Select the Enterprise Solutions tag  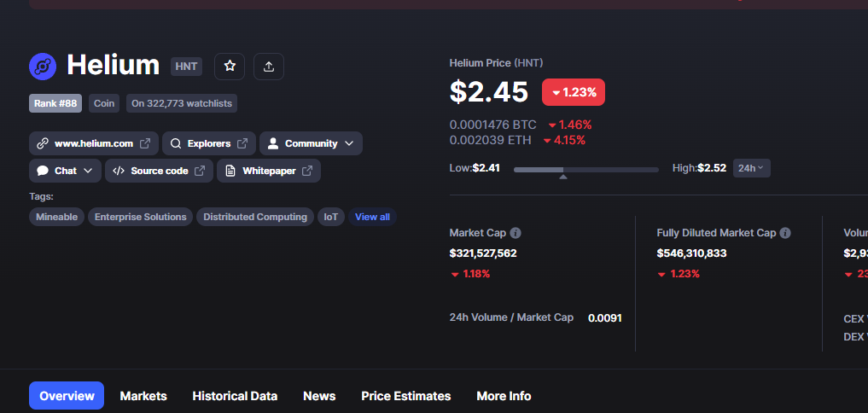141,217
